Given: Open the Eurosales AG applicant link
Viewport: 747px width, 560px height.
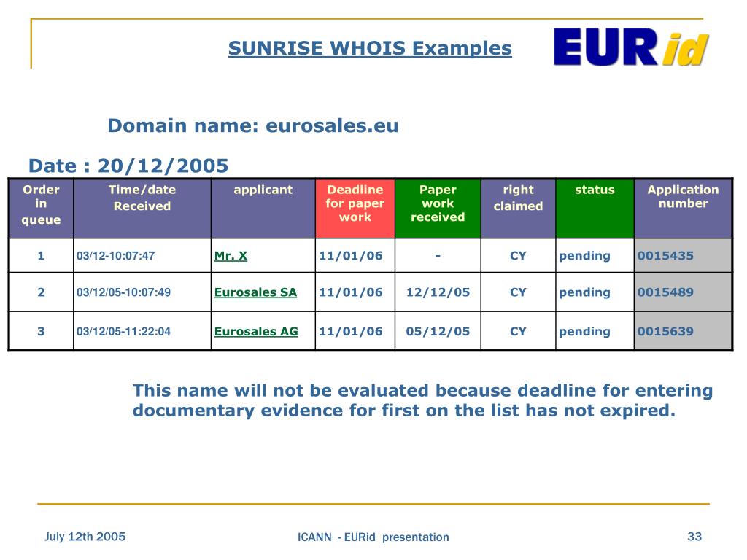Looking at the screenshot, I should [256, 332].
